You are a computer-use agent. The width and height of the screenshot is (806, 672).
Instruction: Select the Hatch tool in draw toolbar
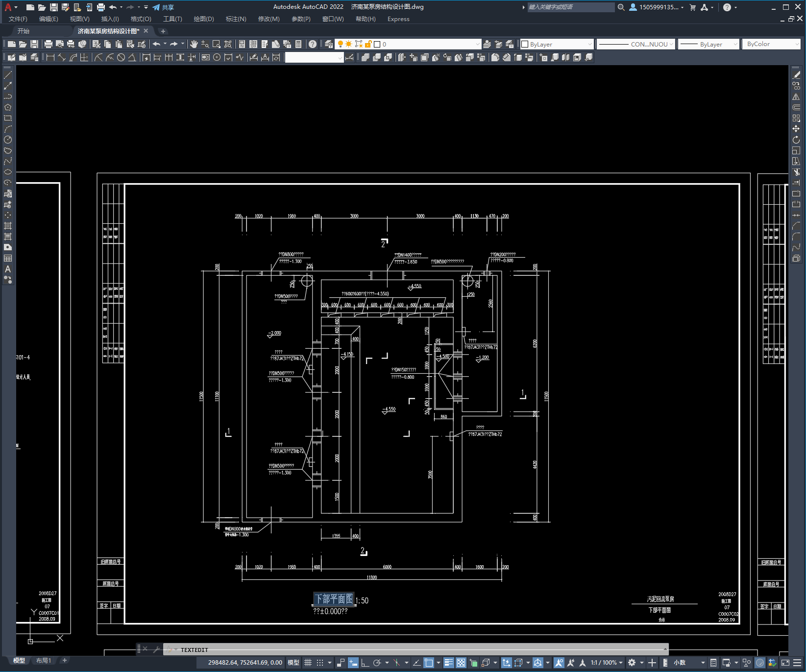click(8, 226)
